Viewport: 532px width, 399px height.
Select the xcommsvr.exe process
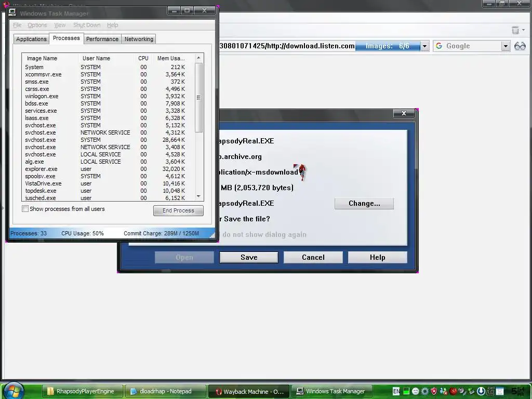(108, 74)
